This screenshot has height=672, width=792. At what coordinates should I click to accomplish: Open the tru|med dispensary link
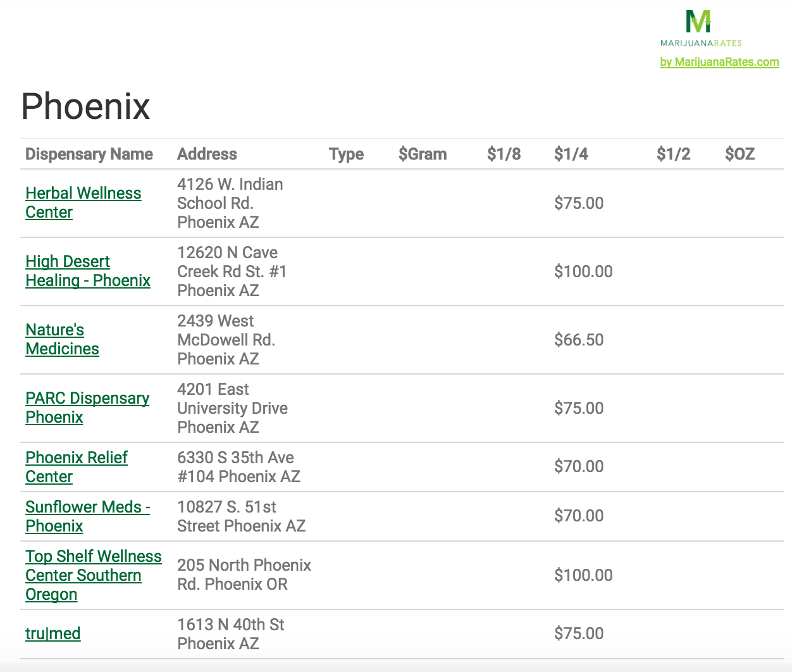[53, 633]
